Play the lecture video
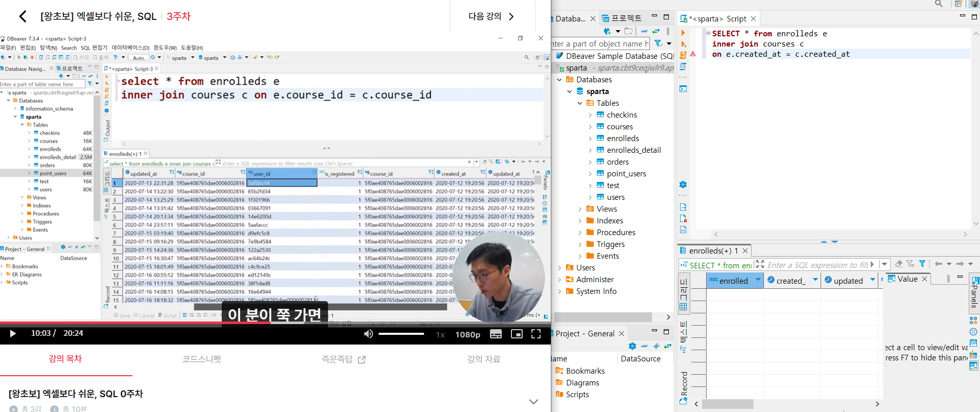The width and height of the screenshot is (980, 412). click(x=13, y=334)
